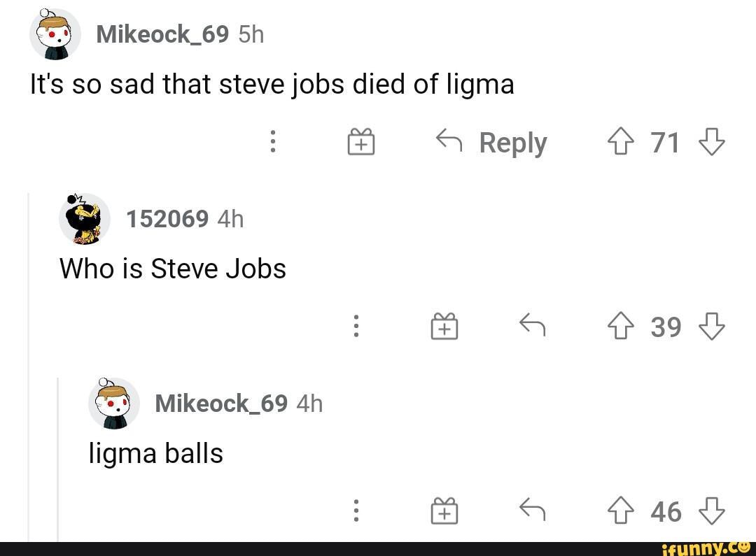Viewport: 756px width, 556px height.
Task: Upvote the ligma balls reply
Action: click(x=621, y=511)
